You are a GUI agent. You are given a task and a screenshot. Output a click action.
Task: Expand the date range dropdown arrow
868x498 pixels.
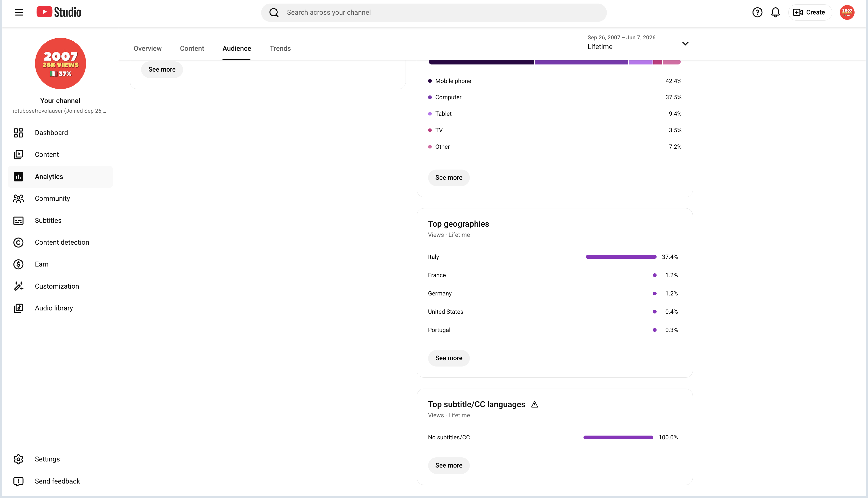685,43
